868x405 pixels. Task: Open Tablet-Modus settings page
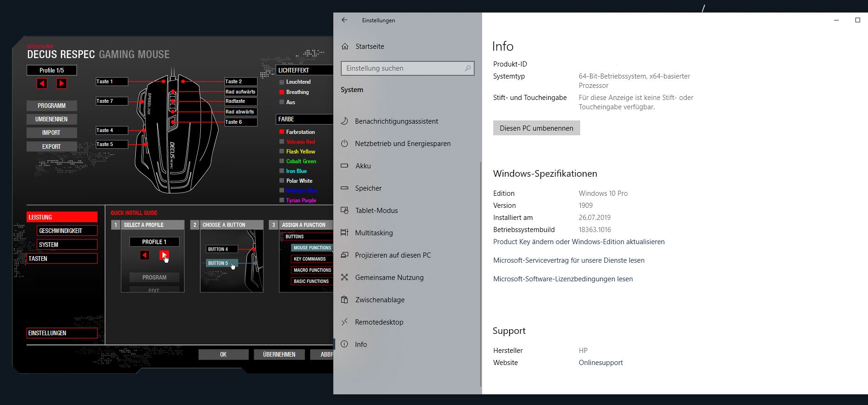pyautogui.click(x=377, y=211)
